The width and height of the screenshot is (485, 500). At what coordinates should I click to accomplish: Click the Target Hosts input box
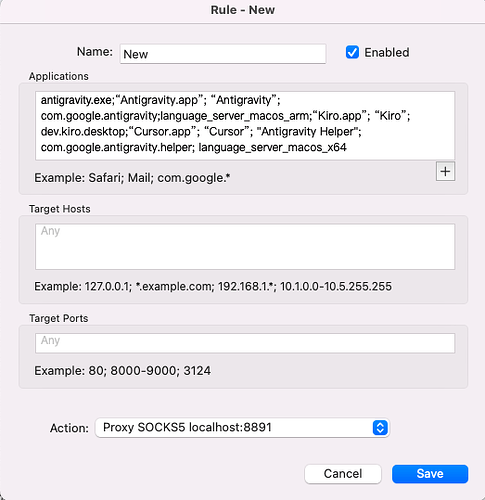point(245,247)
